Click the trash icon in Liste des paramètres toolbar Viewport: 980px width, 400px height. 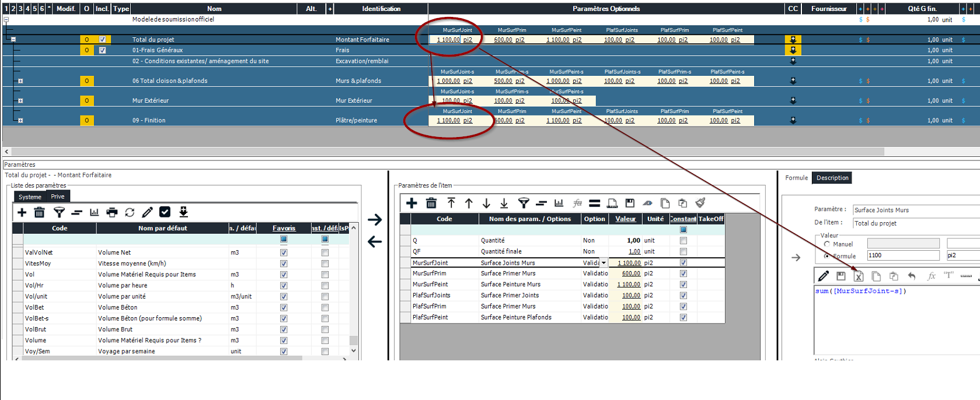(x=39, y=212)
